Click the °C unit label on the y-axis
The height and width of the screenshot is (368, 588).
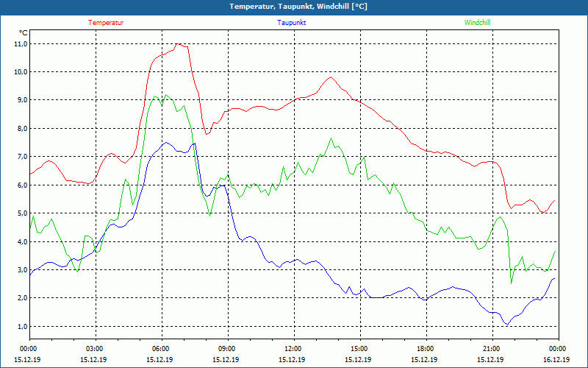(24, 32)
